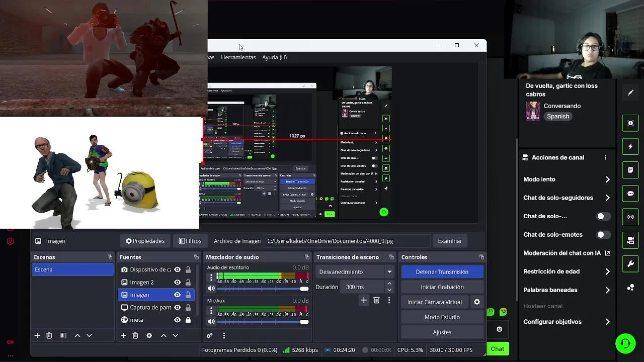Toggle visibility of selected Imagen source
This screenshot has height=362, width=644.
coord(177,295)
